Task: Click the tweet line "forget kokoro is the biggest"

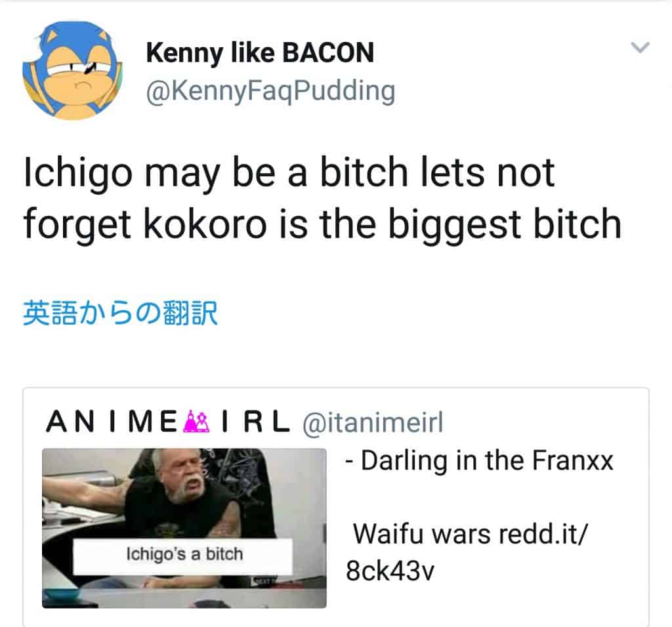Action: (323, 224)
